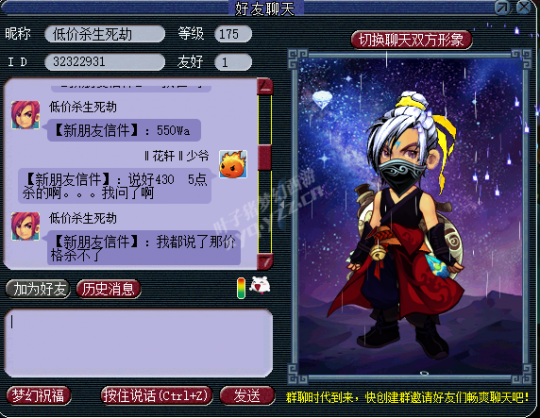Click the red-haired avatar beside last message
The height and width of the screenshot is (418, 540).
pos(25,226)
